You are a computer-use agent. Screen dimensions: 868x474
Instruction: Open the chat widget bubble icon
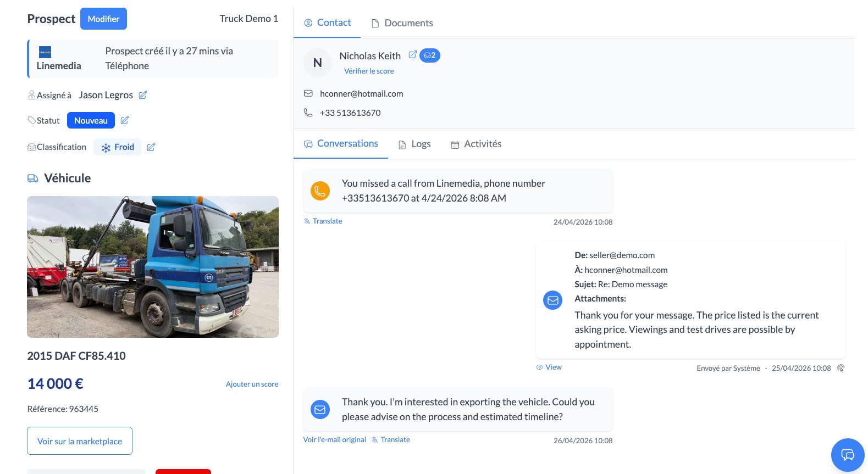pyautogui.click(x=847, y=455)
